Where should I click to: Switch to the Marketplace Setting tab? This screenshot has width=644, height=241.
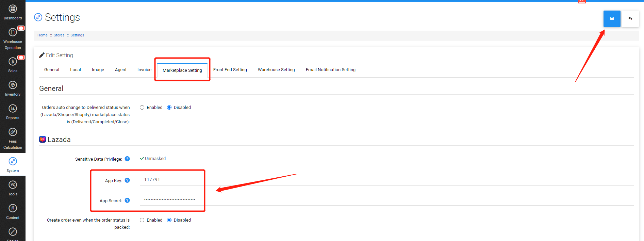[x=182, y=70]
